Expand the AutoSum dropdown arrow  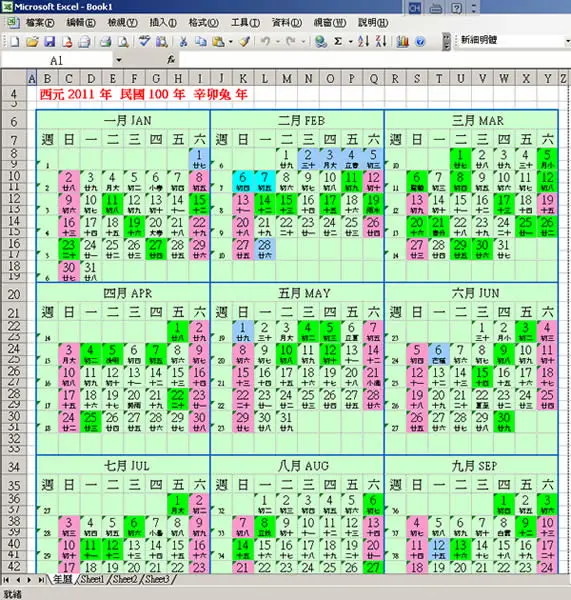pos(350,42)
